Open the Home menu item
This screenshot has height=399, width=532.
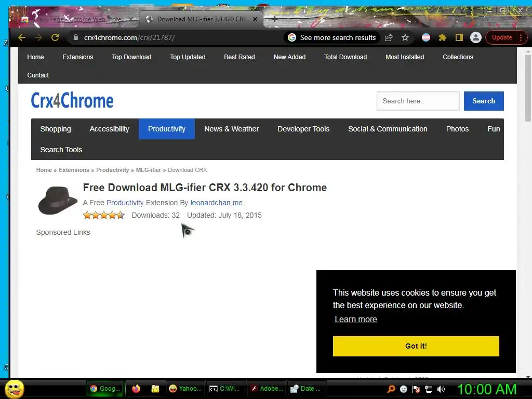click(35, 57)
